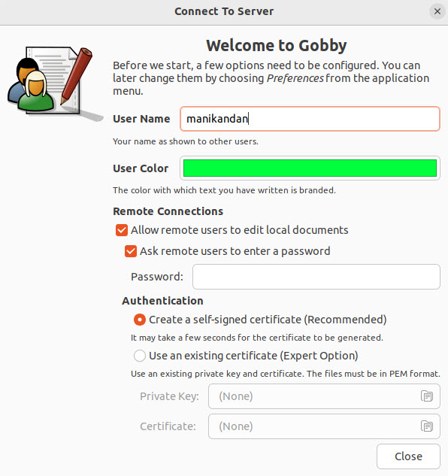The height and width of the screenshot is (476, 448).
Task: Close the dialog with the X icon
Action: (x=437, y=11)
